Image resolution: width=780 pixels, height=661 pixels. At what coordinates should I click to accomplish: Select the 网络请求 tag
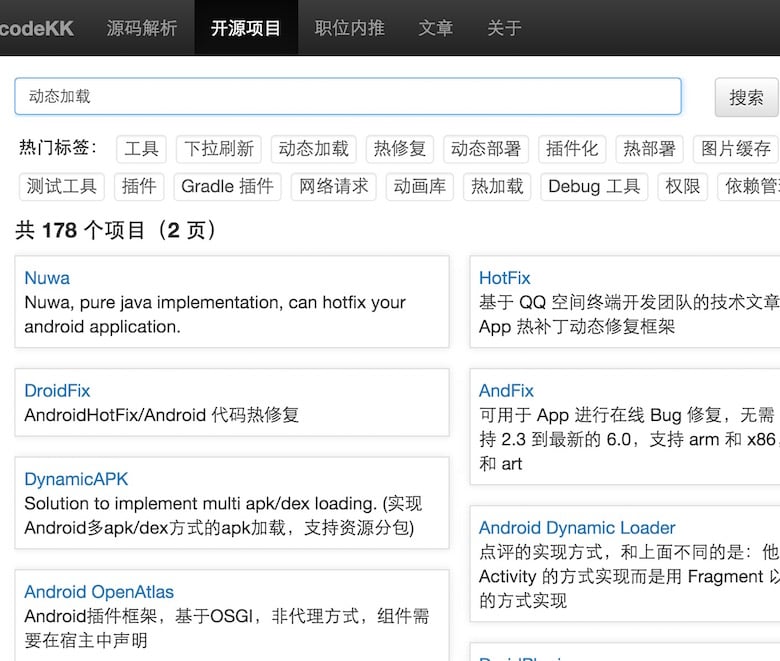click(x=333, y=187)
